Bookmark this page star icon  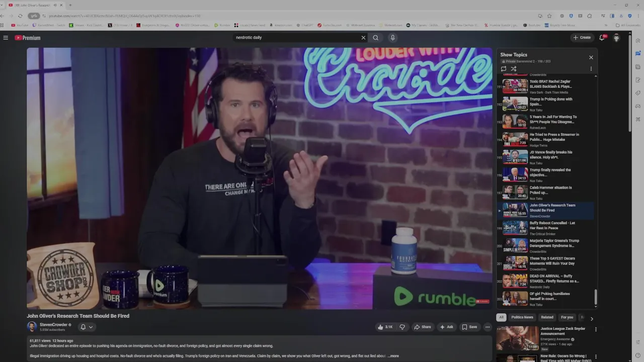click(549, 16)
